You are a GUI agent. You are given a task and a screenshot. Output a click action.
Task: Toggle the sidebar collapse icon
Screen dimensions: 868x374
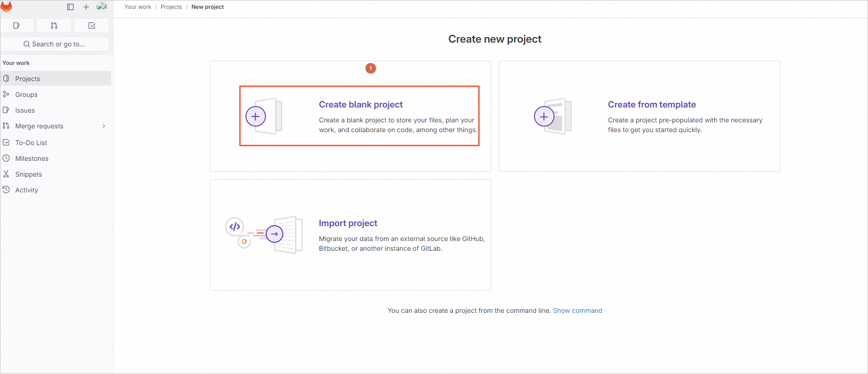pyautogui.click(x=70, y=7)
